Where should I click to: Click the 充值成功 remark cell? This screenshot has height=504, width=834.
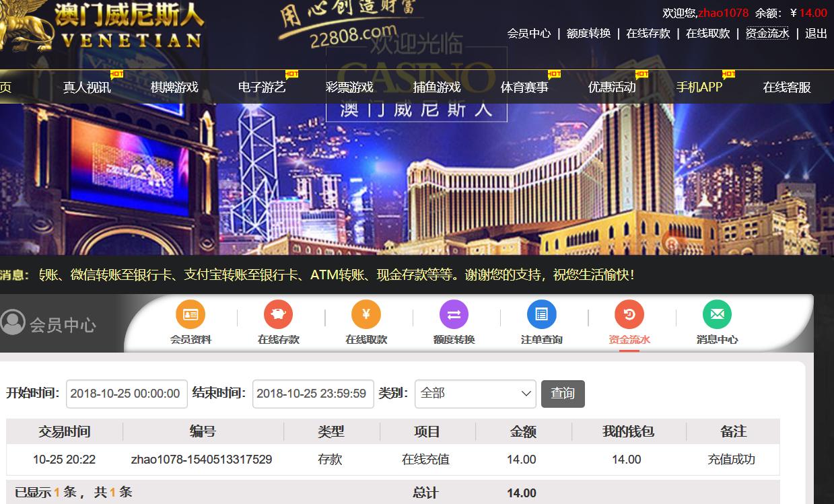(x=732, y=460)
